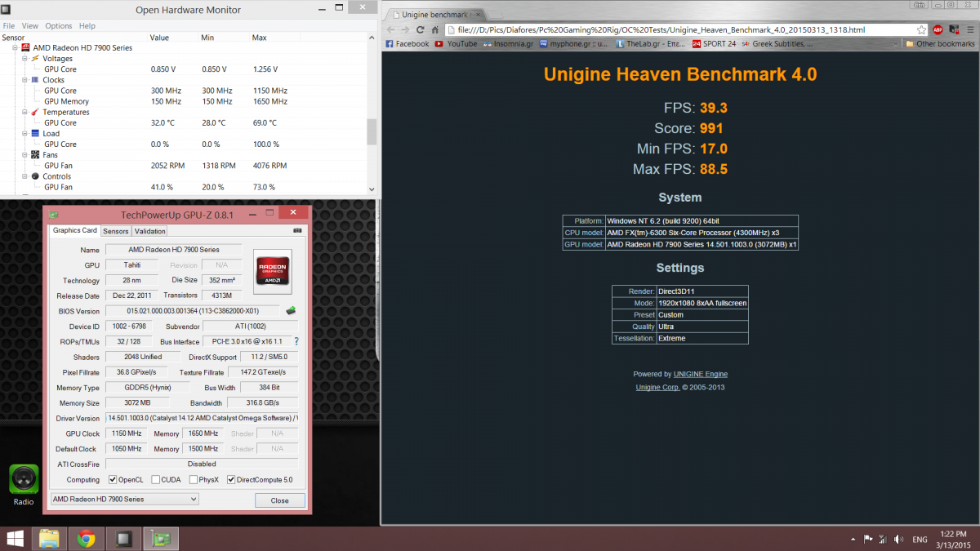Show hidden system tray icons
Screen dimensions: 980x551
coord(855,540)
